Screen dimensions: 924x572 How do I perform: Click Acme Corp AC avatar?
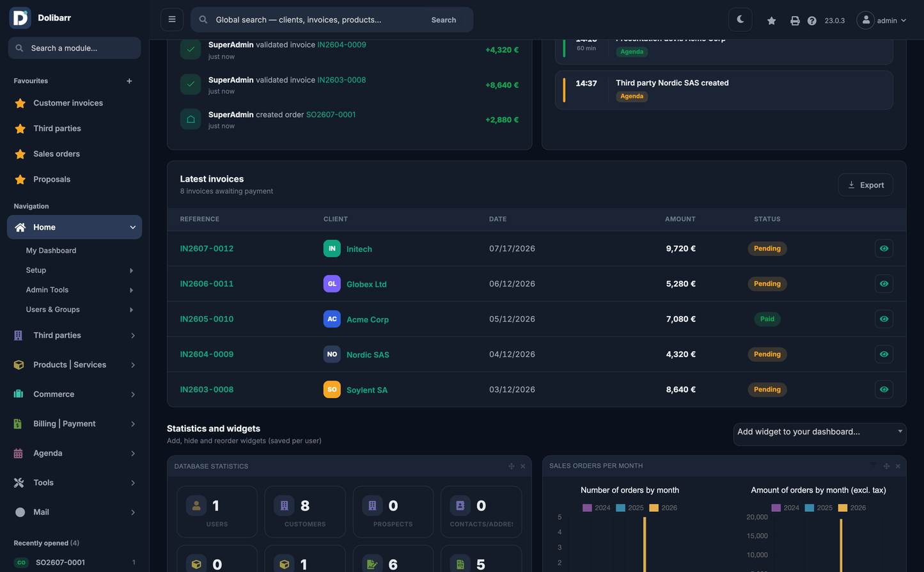332,319
